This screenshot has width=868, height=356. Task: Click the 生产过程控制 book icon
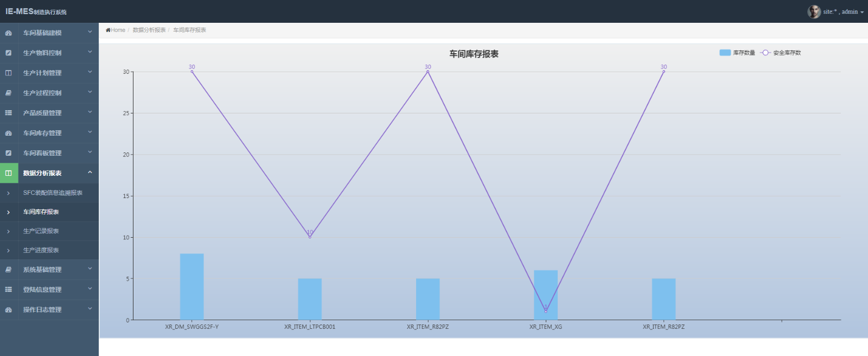coord(9,93)
